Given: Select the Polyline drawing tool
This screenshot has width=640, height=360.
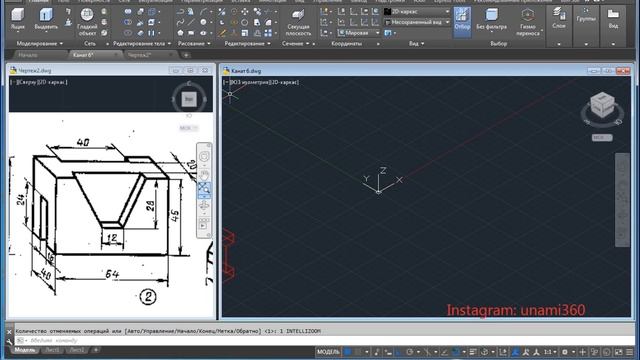Looking at the screenshot, I should pos(180,11).
